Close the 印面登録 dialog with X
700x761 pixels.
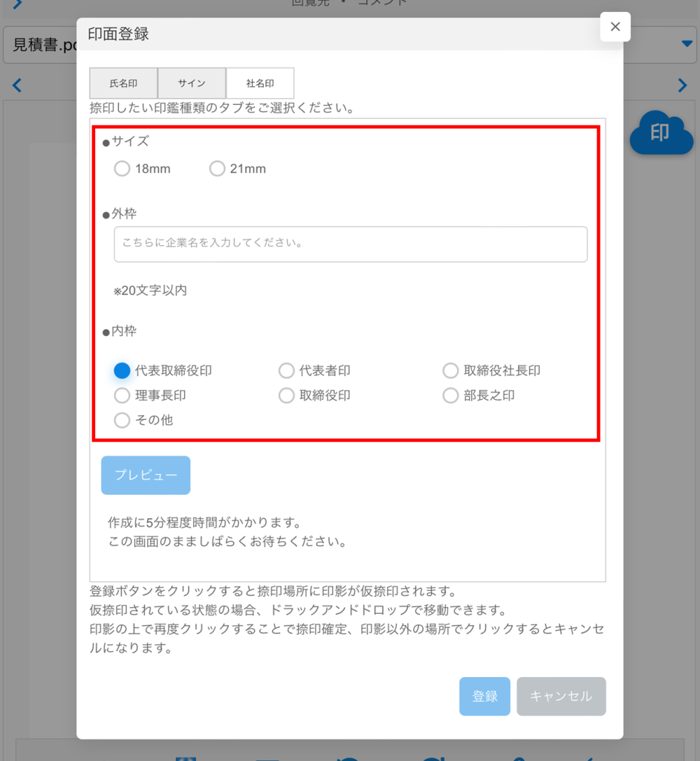(x=615, y=27)
